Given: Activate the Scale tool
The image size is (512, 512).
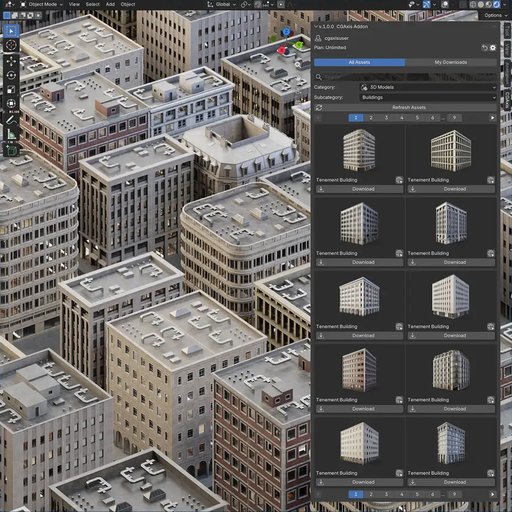Looking at the screenshot, I should coord(11,90).
